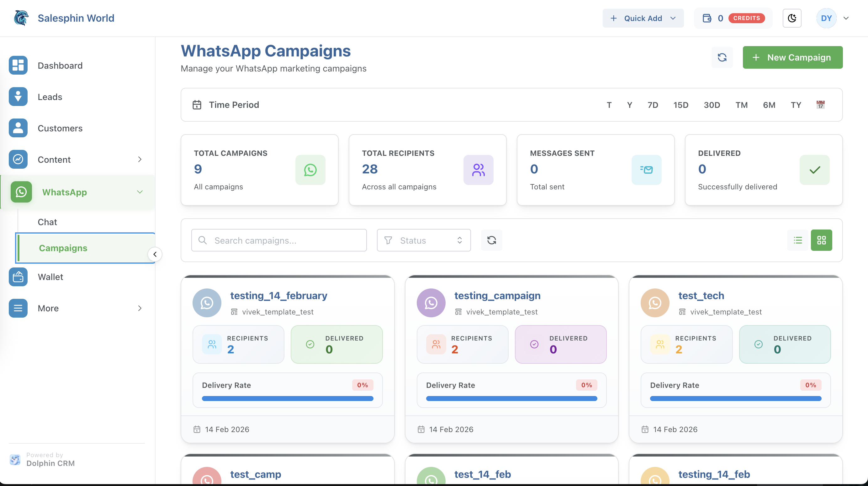
Task: Expand the More sidebar menu
Action: point(48,308)
